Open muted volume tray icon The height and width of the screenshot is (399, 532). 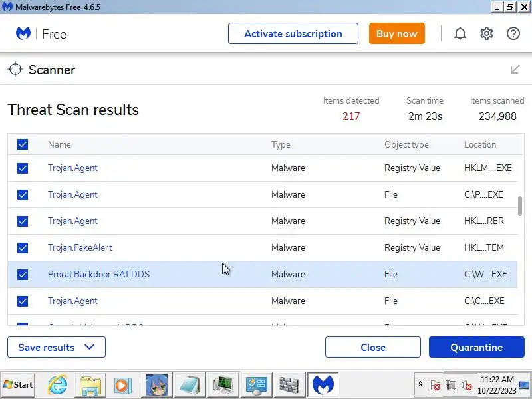point(467,385)
